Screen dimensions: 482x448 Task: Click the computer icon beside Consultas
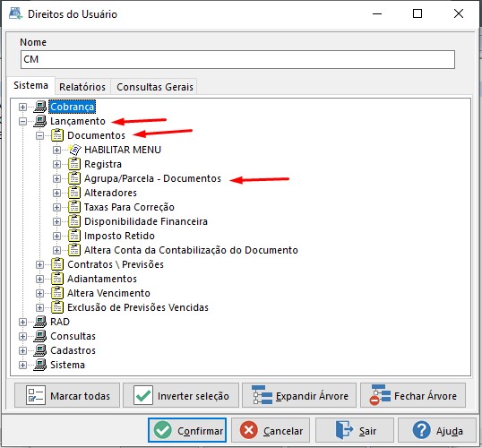tap(40, 336)
